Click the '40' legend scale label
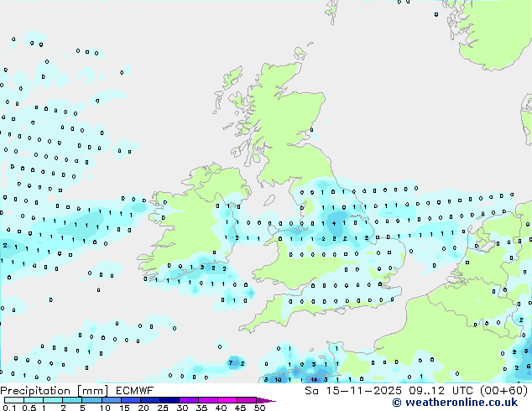Screen dimensions: 532x411 click(x=221, y=408)
